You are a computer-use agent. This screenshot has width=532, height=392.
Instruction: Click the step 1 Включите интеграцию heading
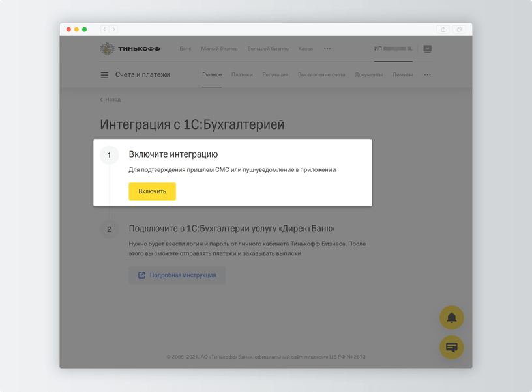173,154
